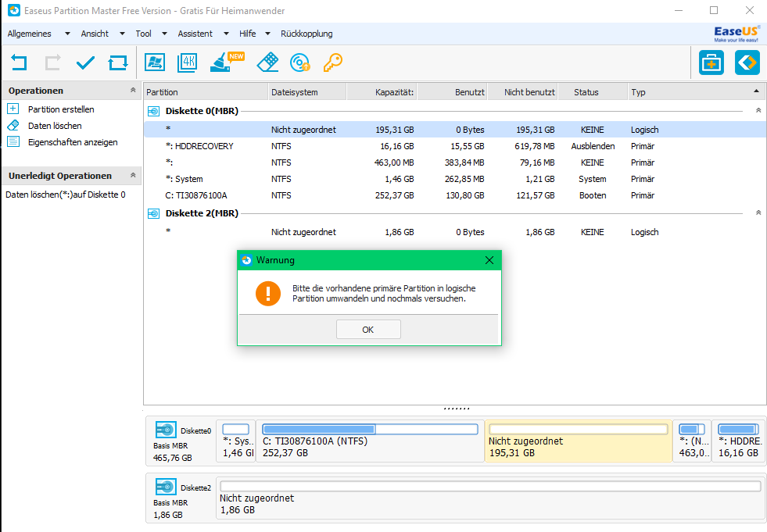Click the Diskette2 drive icon in disk map

[x=166, y=487]
